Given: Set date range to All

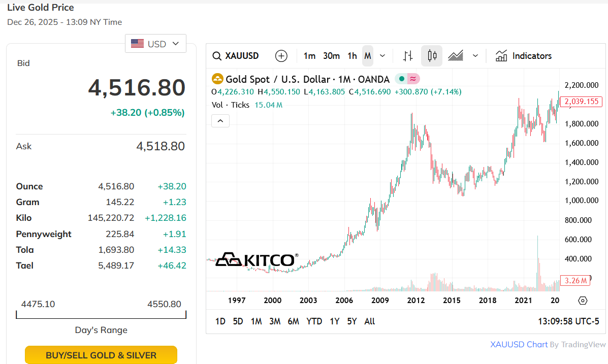Looking at the screenshot, I should click(370, 321).
